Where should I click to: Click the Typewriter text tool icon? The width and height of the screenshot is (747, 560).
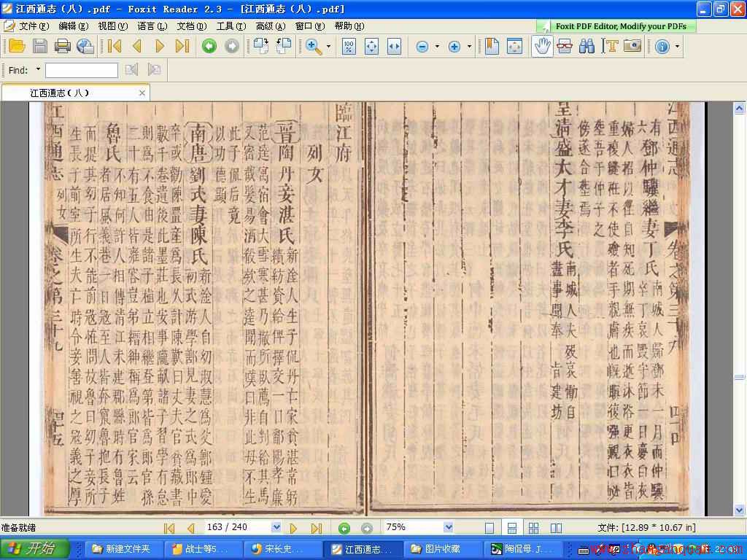(610, 46)
